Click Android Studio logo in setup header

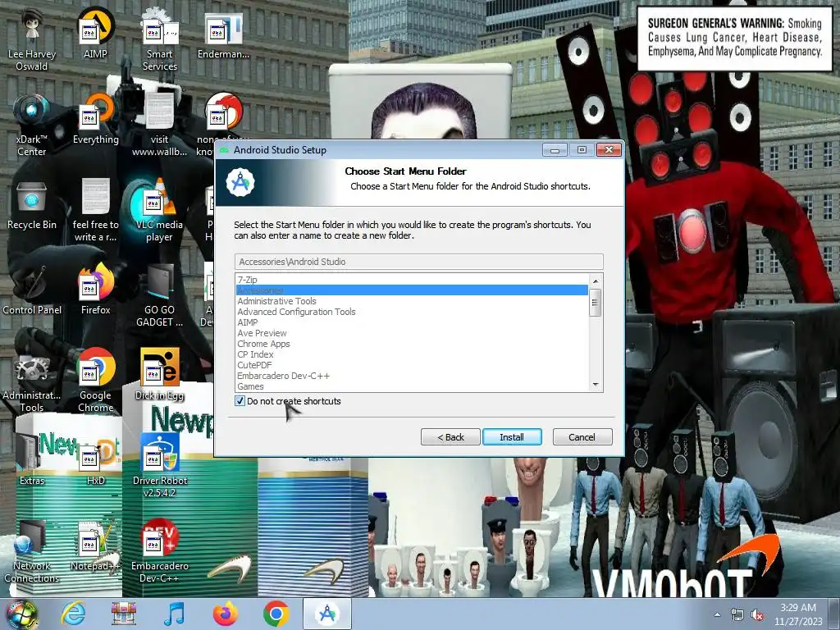coord(240,182)
